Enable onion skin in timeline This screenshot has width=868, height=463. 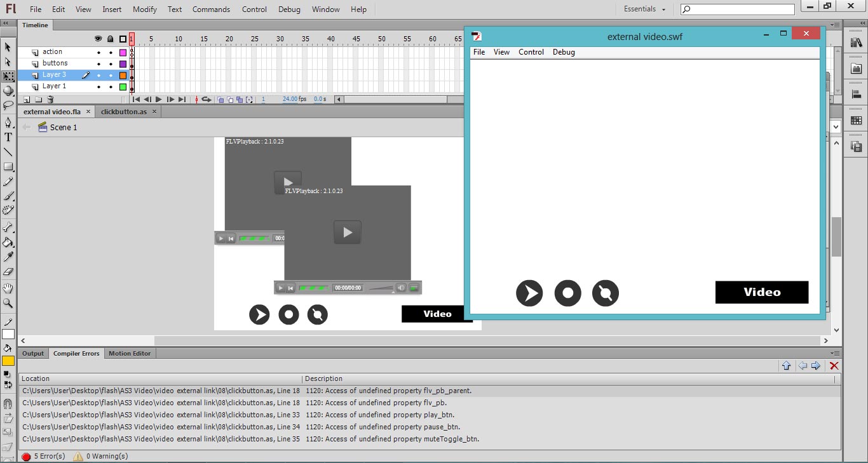click(220, 100)
